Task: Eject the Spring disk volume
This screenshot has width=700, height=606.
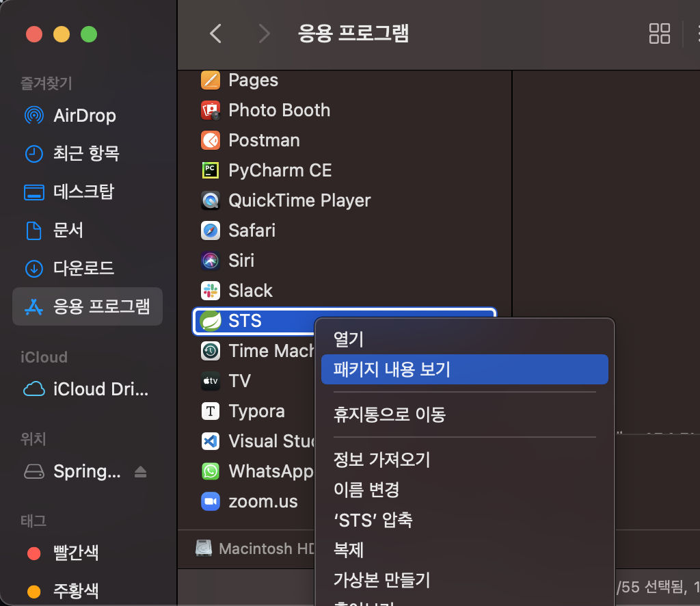Action: coord(141,471)
